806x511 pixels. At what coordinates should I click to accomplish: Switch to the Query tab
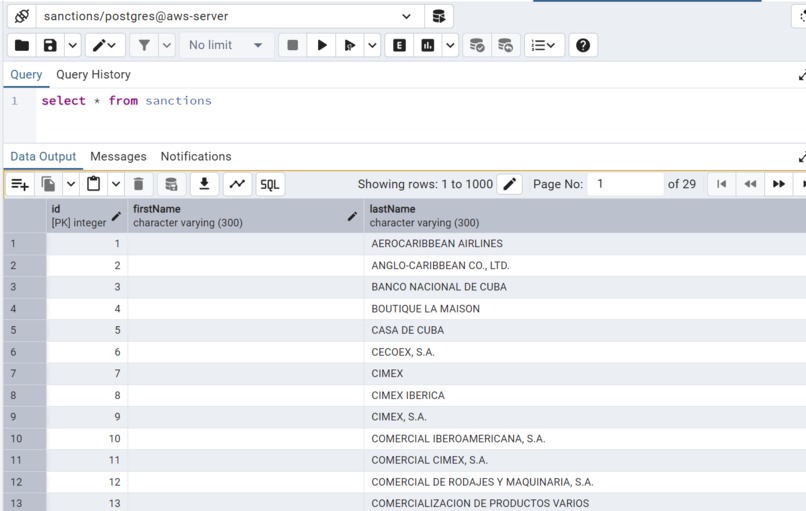coord(26,75)
